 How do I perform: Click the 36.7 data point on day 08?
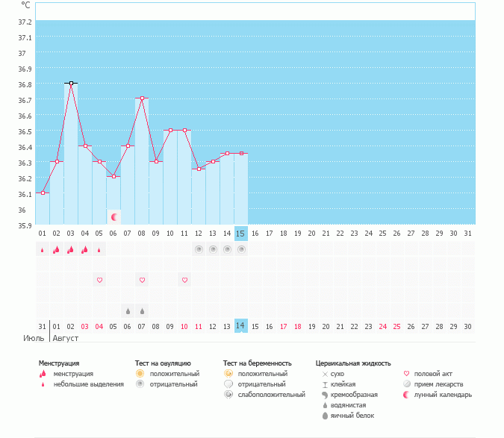tap(142, 98)
